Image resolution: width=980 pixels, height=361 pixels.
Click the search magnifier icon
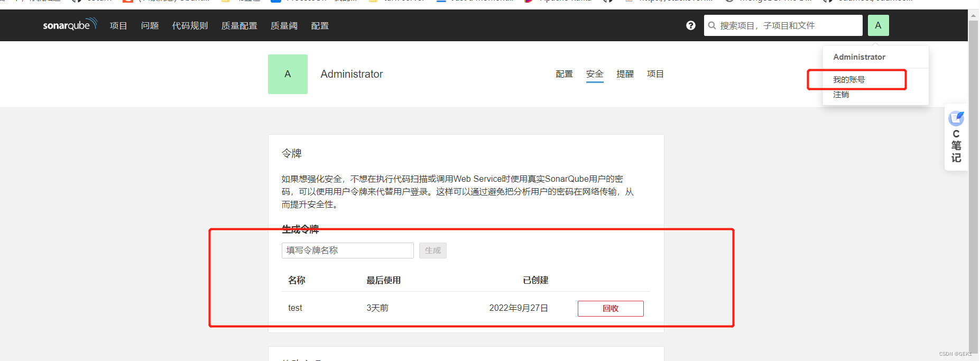[712, 25]
